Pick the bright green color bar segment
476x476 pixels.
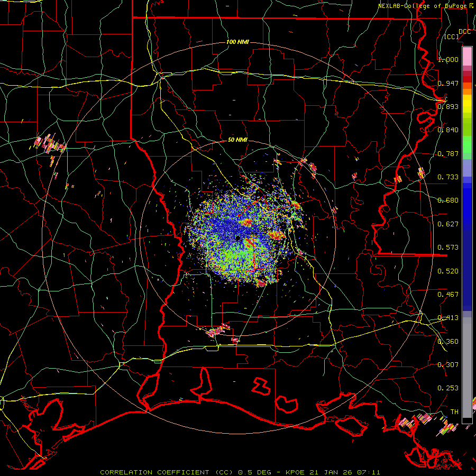tap(467, 144)
